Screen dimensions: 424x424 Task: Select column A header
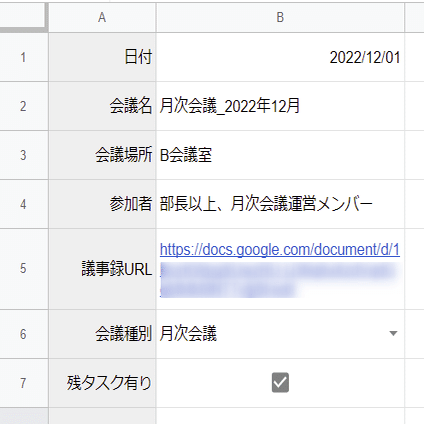point(102,18)
